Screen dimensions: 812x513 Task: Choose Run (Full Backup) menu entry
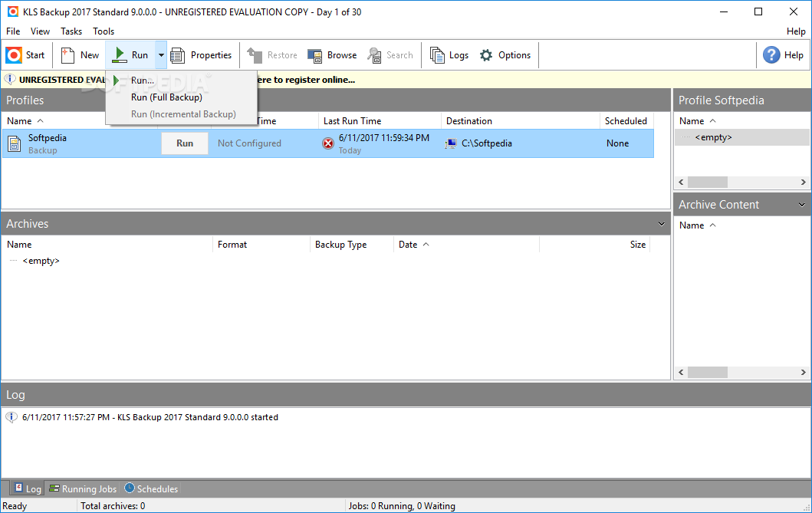tap(181, 97)
